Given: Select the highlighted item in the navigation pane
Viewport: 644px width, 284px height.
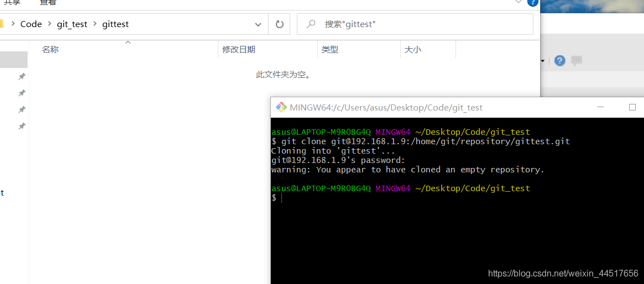Looking at the screenshot, I should click(x=14, y=60).
